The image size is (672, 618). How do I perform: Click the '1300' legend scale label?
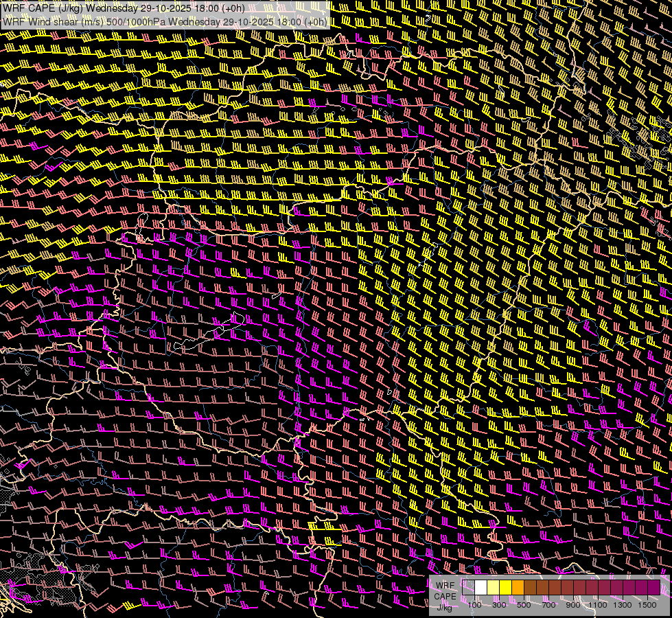pos(623,605)
